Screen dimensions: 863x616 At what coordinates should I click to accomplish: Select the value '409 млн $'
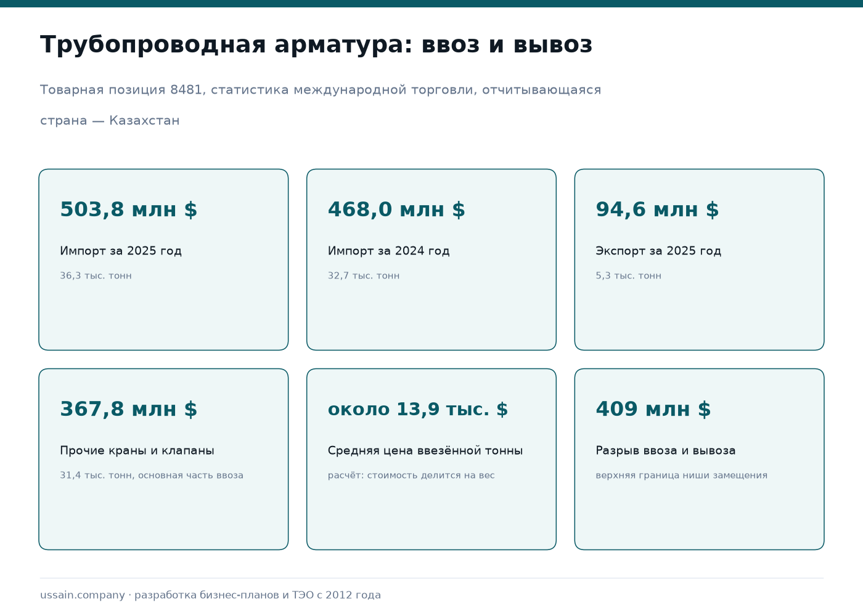coord(653,409)
